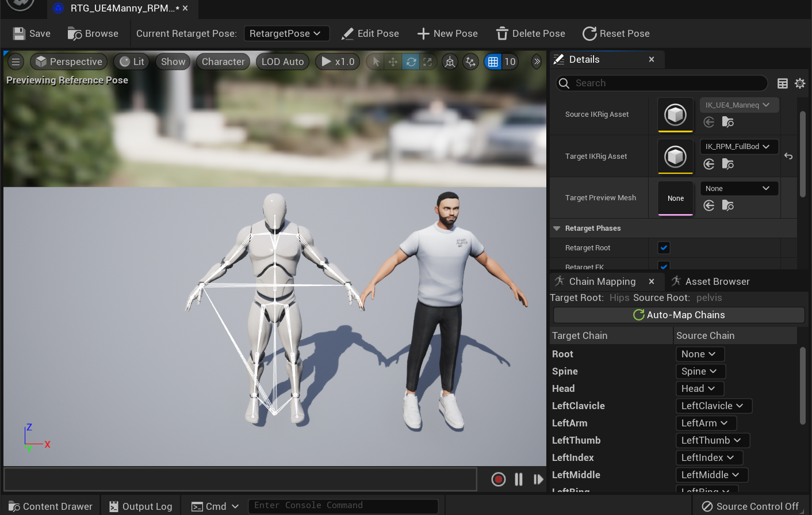Uncheck the Retarget Root checkbox

(663, 247)
